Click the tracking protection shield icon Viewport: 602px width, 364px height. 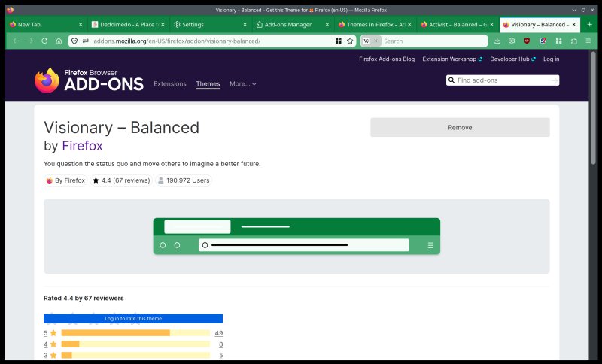[74, 41]
